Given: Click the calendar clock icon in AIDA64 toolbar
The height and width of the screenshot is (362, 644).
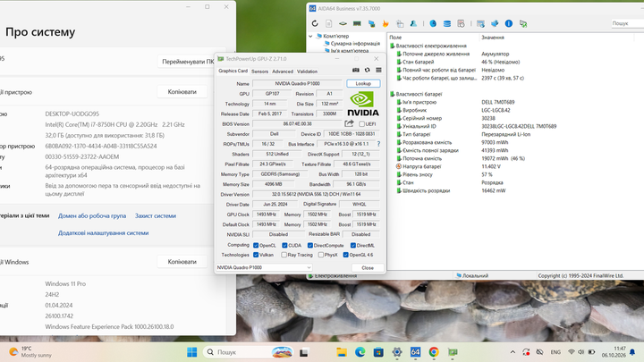Looking at the screenshot, I should pyautogui.click(x=461, y=24).
